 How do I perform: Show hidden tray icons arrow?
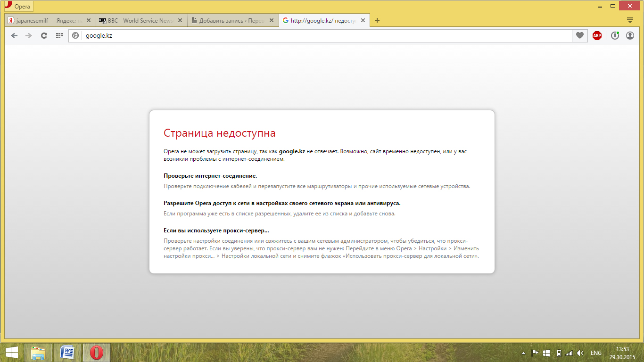(523, 353)
